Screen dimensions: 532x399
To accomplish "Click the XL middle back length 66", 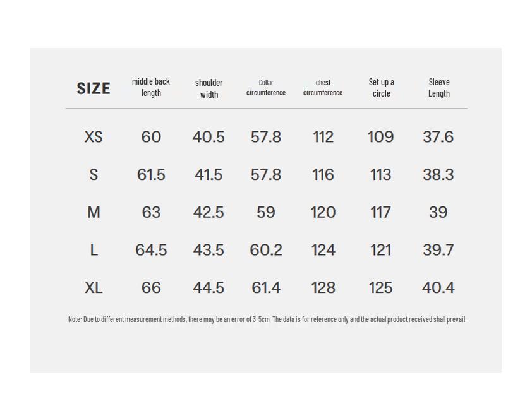I will pyautogui.click(x=151, y=288).
